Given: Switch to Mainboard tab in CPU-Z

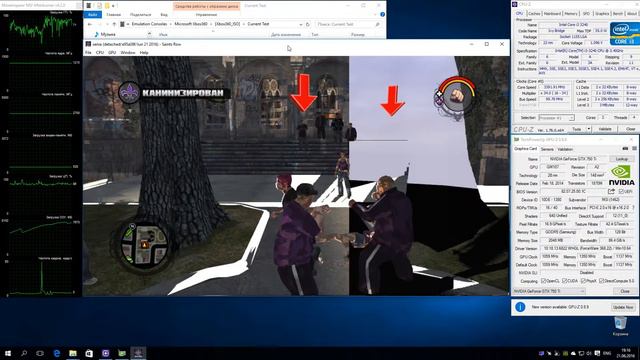Looking at the screenshot, I should point(552,13).
